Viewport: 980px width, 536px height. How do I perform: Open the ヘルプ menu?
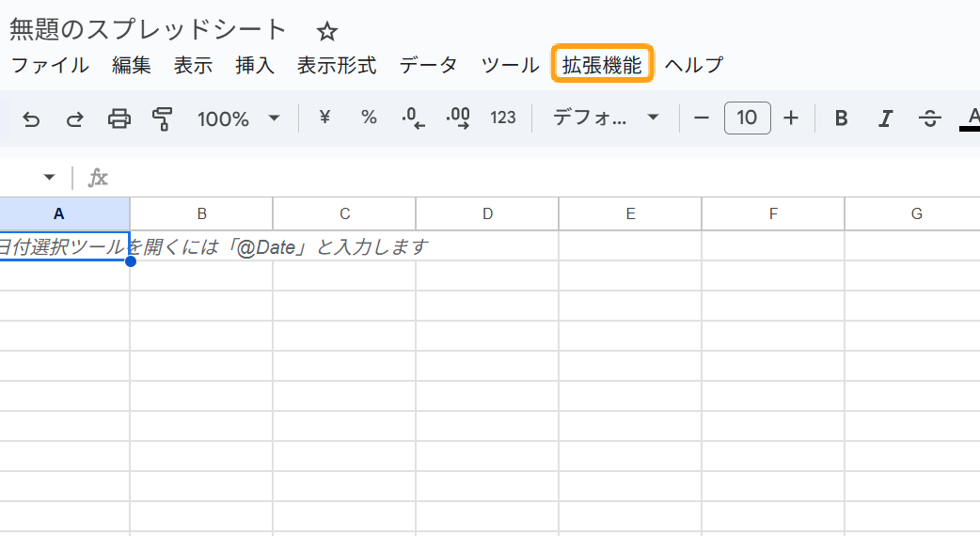tap(694, 65)
